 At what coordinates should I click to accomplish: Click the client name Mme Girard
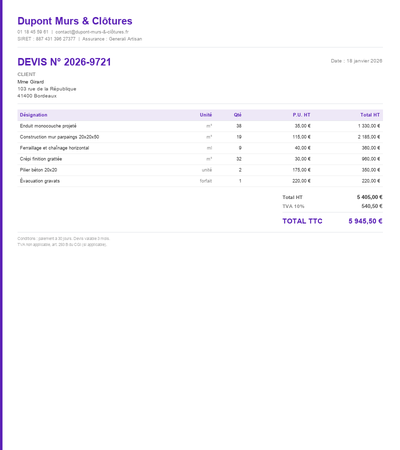tap(31, 82)
